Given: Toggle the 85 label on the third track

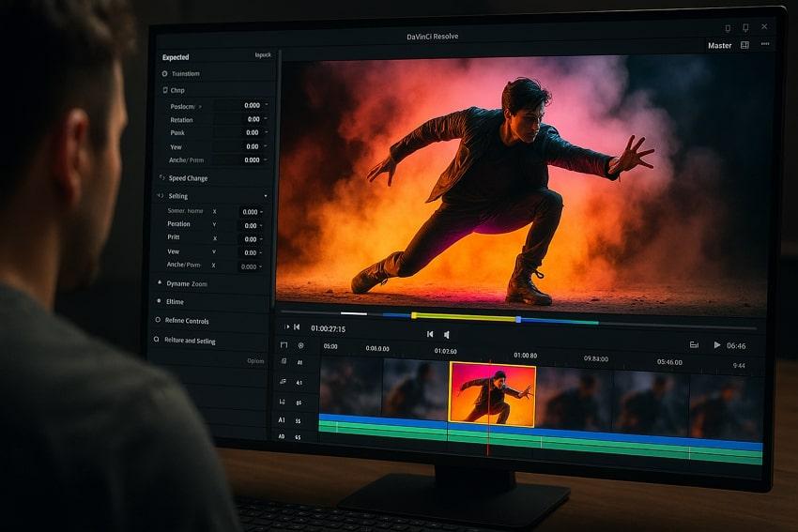Looking at the screenshot, I should [x=299, y=403].
